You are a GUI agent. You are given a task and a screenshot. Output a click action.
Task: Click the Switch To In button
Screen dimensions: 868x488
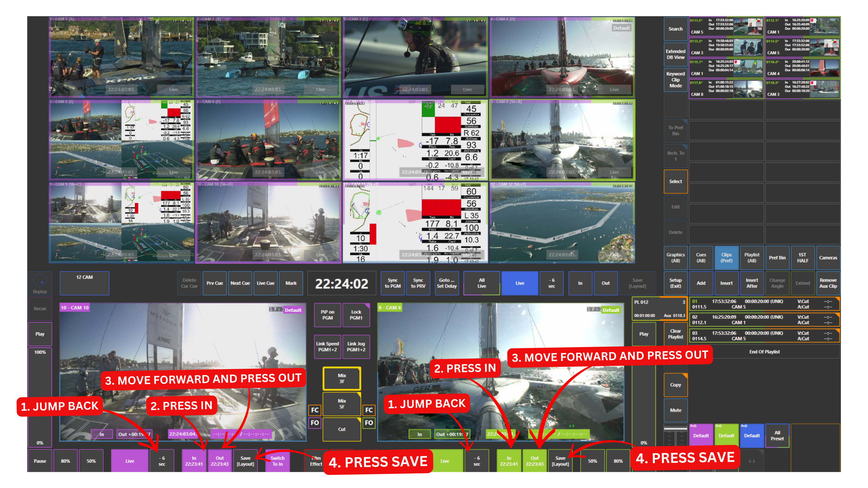(x=277, y=461)
